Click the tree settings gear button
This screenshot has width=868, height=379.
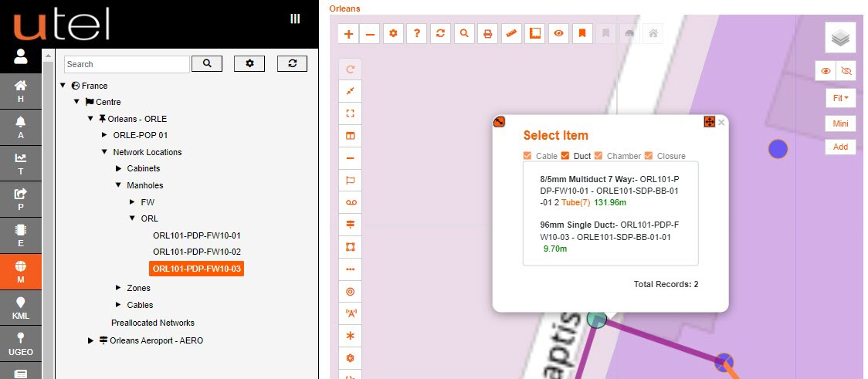click(249, 63)
